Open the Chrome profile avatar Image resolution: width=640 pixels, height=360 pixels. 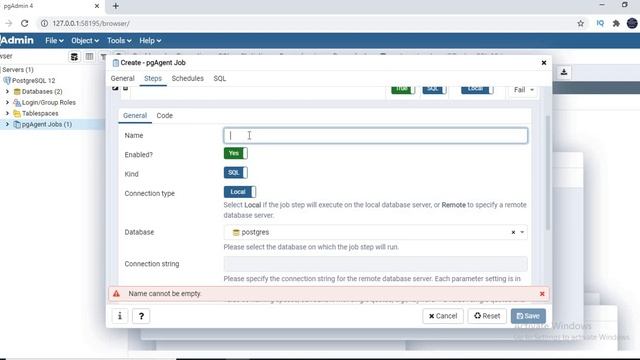pyautogui.click(x=632, y=23)
